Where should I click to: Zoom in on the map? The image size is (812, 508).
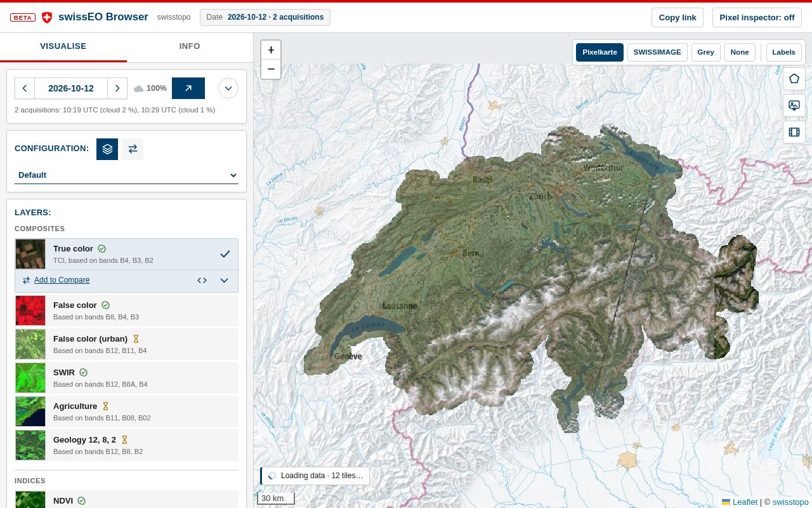click(271, 50)
